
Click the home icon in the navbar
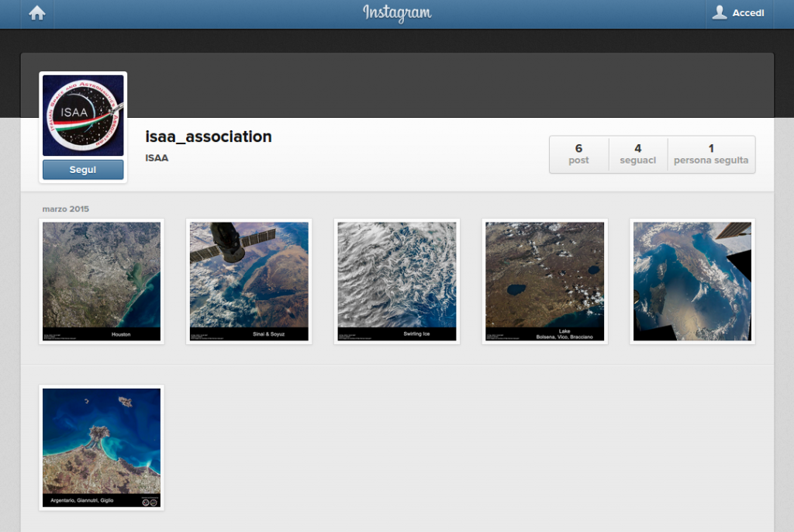click(x=36, y=13)
